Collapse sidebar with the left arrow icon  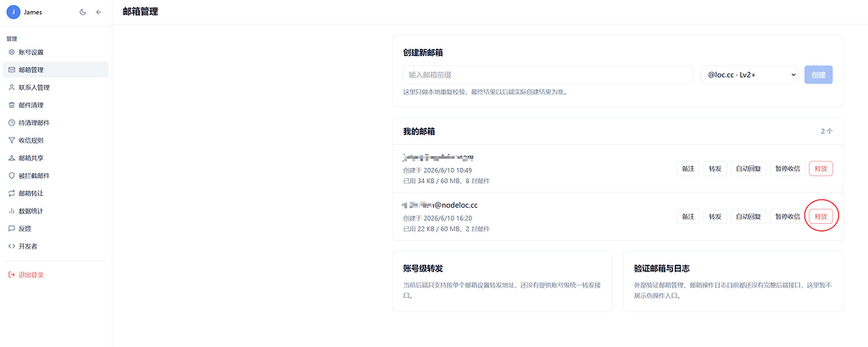click(x=98, y=12)
